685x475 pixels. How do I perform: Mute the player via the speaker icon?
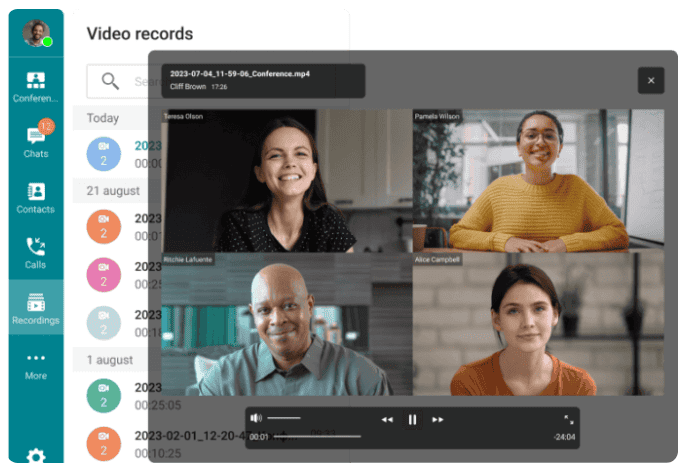tap(256, 418)
